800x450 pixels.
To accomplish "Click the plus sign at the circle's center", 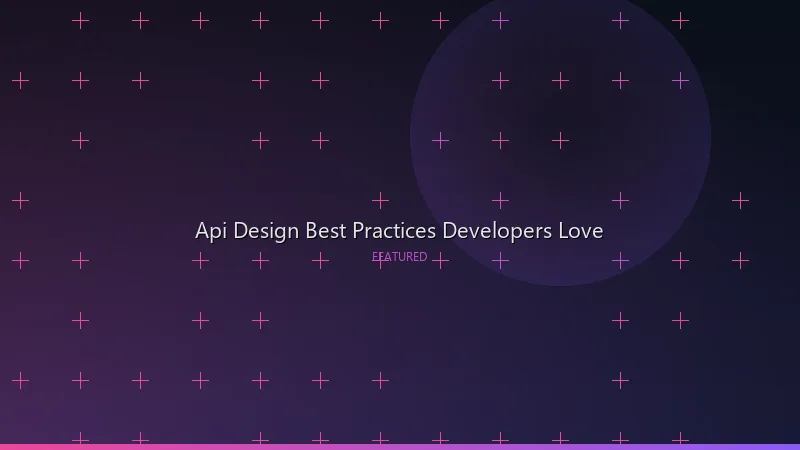I will 560,140.
